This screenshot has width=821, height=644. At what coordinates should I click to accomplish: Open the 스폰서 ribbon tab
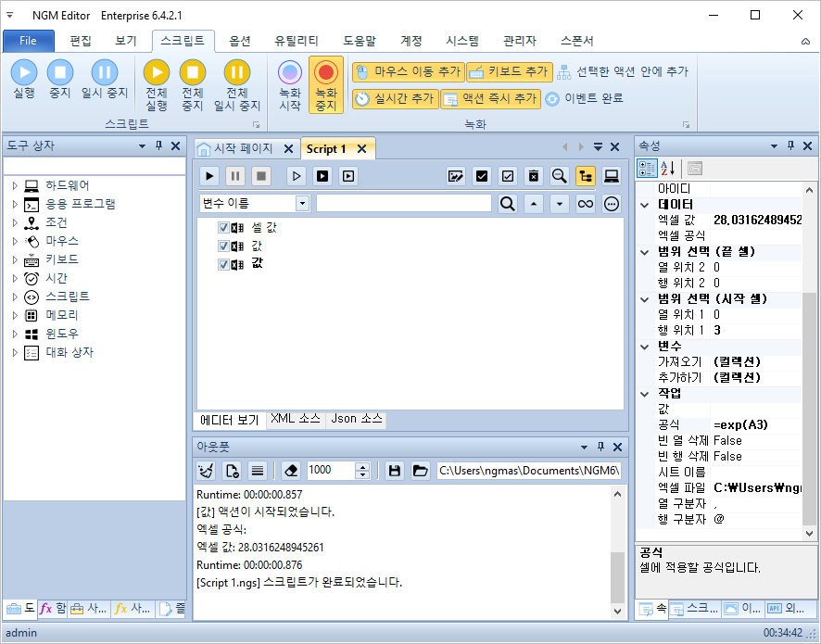[x=576, y=41]
